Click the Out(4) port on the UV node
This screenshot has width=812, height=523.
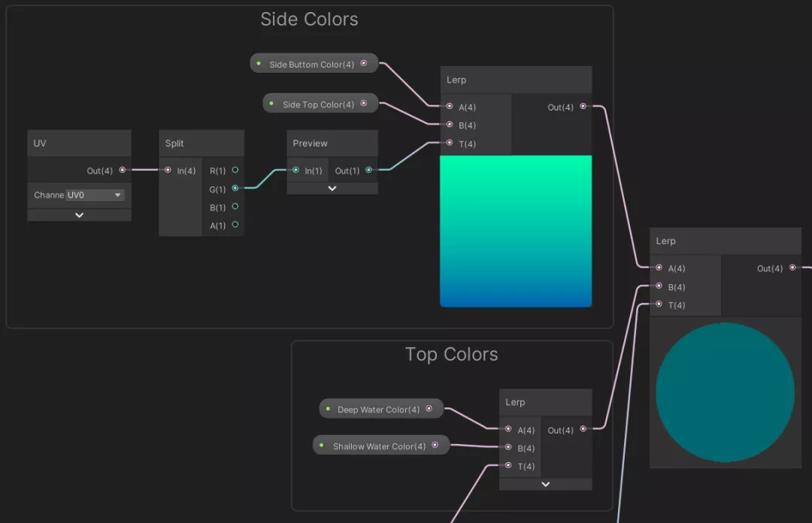click(x=123, y=171)
